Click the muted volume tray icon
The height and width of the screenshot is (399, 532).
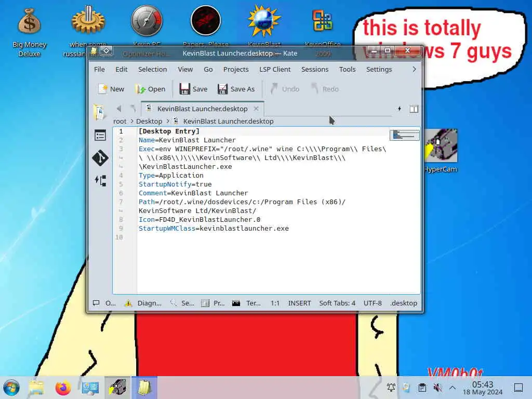pyautogui.click(x=437, y=388)
